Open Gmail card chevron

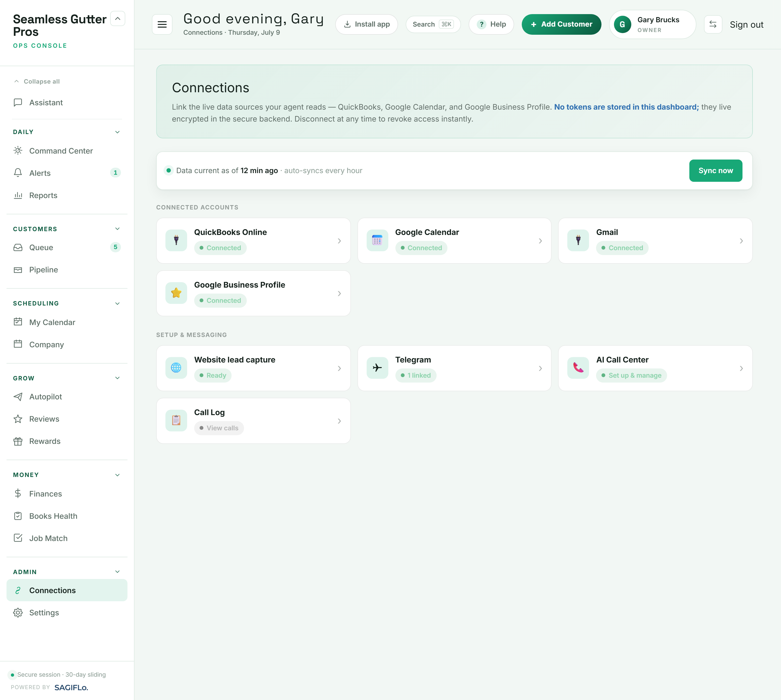tap(741, 241)
